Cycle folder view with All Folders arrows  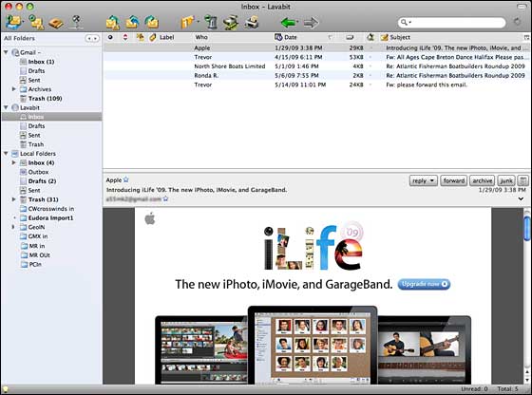(x=92, y=38)
